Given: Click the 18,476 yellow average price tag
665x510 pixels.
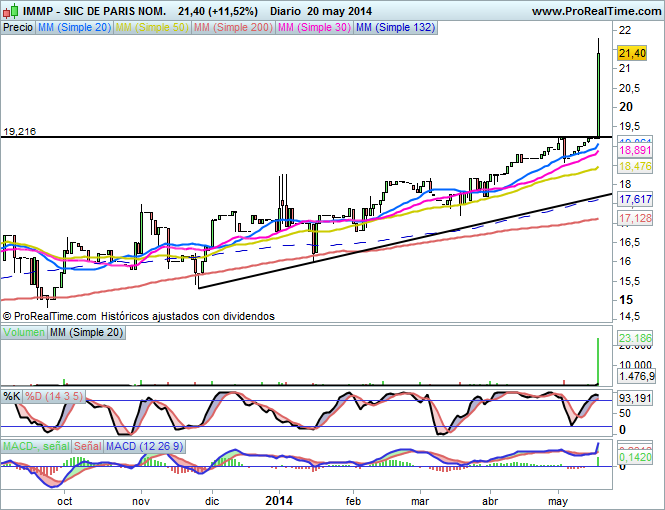Looking at the screenshot, I should tap(636, 166).
